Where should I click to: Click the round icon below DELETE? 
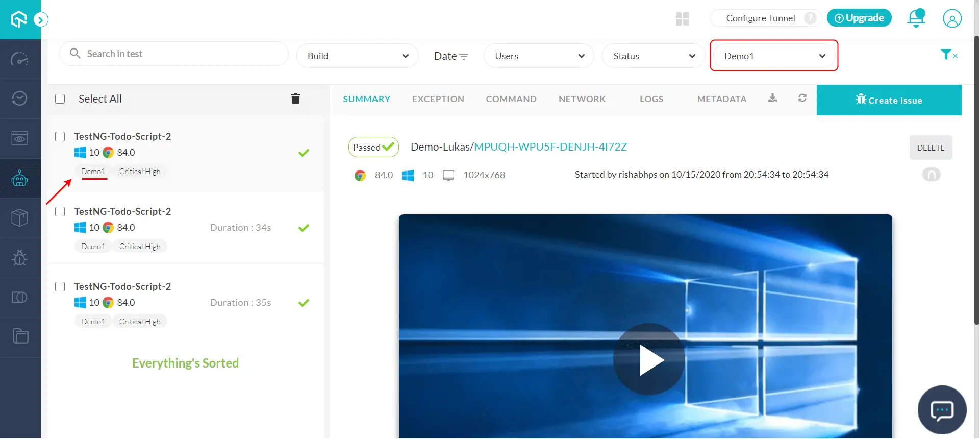click(932, 175)
